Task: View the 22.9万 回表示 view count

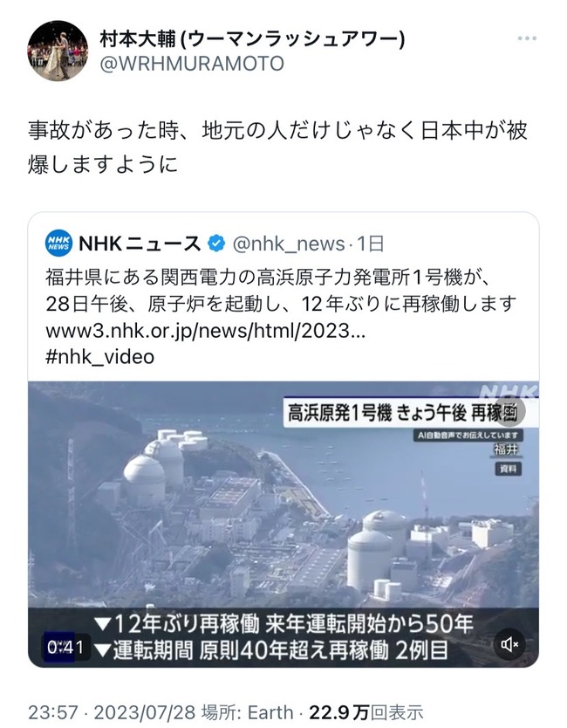Action: click(x=366, y=712)
